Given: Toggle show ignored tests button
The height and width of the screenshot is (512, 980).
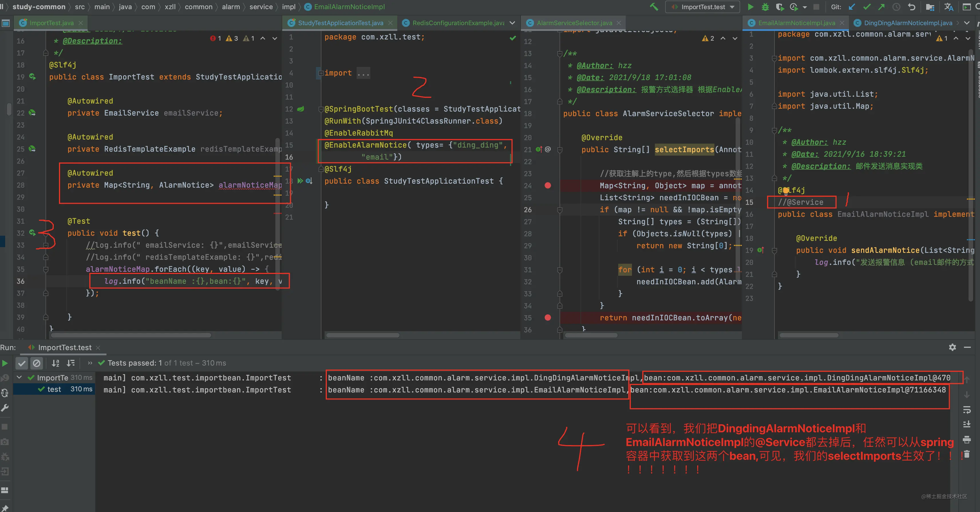Looking at the screenshot, I should click(x=37, y=363).
